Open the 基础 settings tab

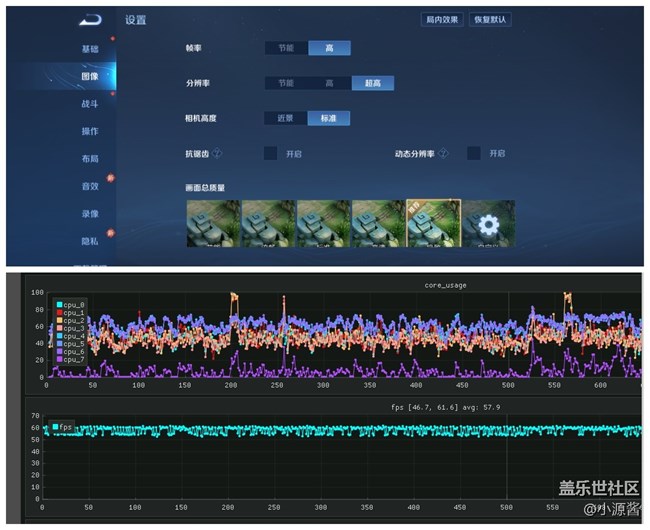pyautogui.click(x=90, y=49)
